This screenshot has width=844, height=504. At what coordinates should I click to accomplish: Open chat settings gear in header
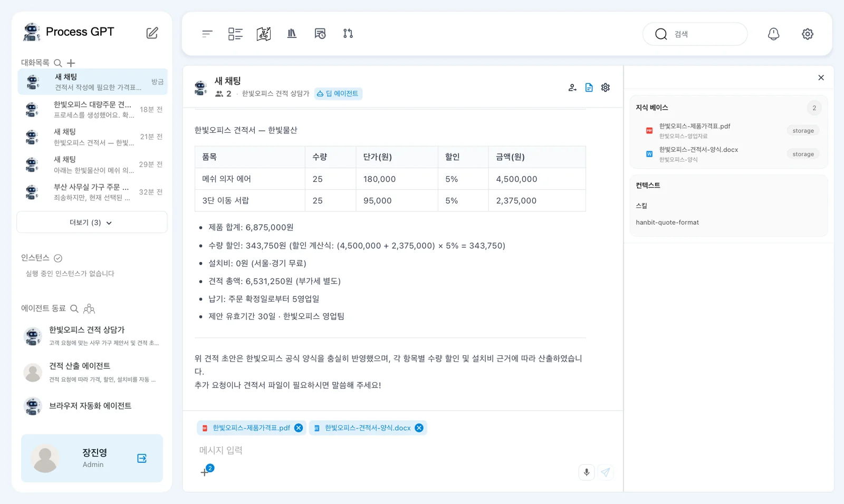tap(606, 88)
